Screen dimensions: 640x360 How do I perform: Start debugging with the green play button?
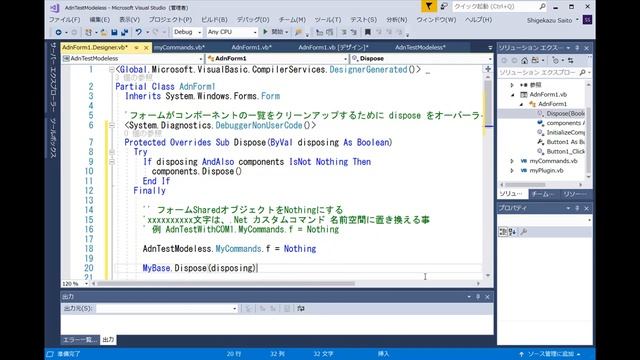[265, 31]
